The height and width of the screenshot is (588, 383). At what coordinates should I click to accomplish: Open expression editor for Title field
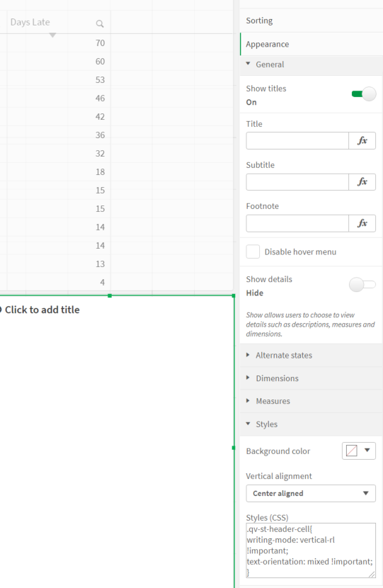[x=362, y=141]
